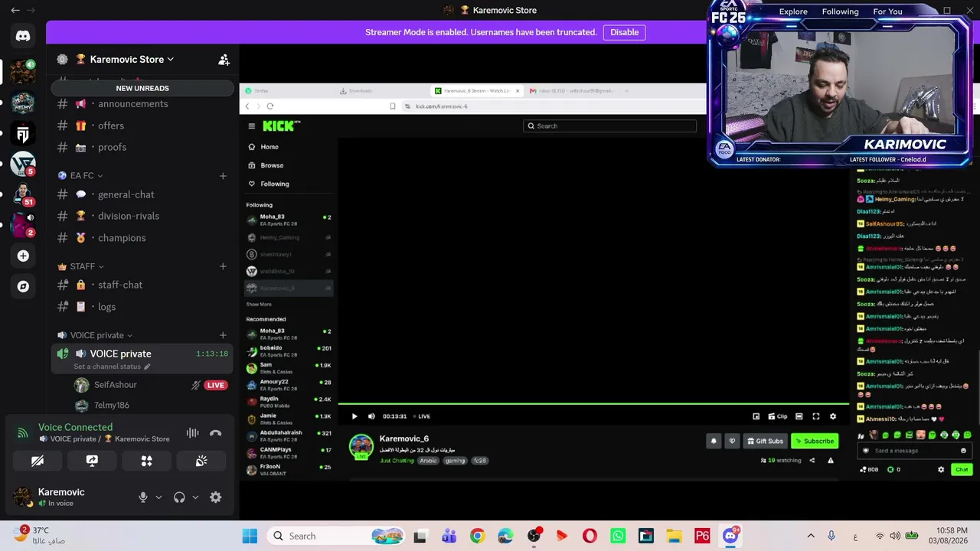Open Windows Start menu
Screen dimensions: 980x551
click(250, 536)
